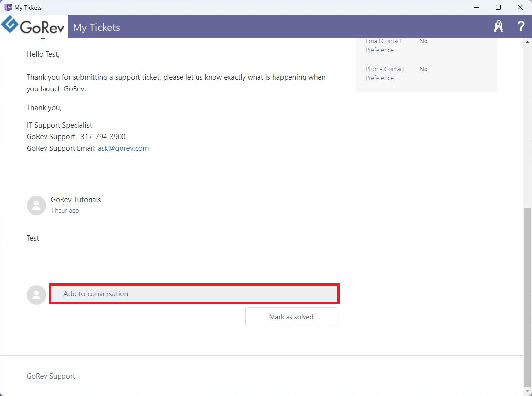Open the help question mark icon
Viewport: 532px width, 396px height.
(x=521, y=27)
